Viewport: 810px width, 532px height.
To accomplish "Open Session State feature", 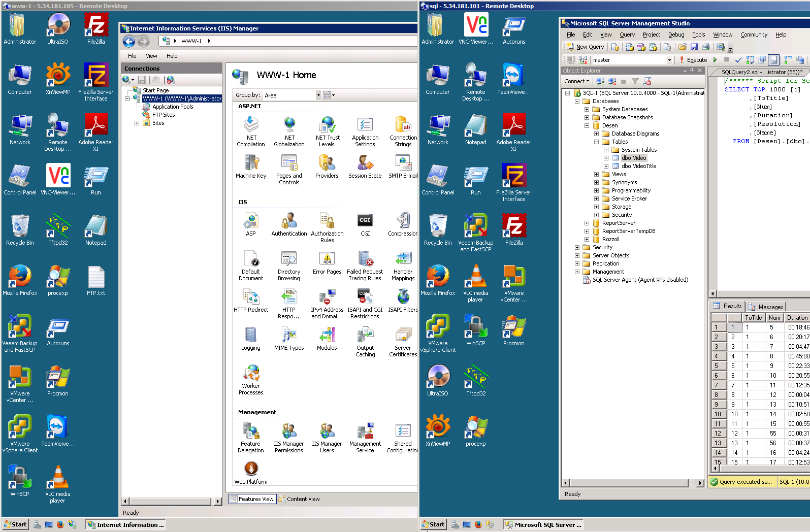I will coord(365,166).
